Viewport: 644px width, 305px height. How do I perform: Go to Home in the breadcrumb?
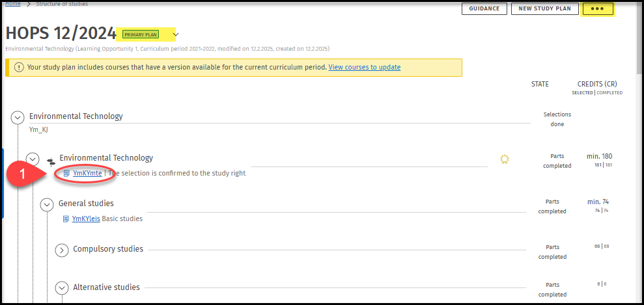click(12, 4)
